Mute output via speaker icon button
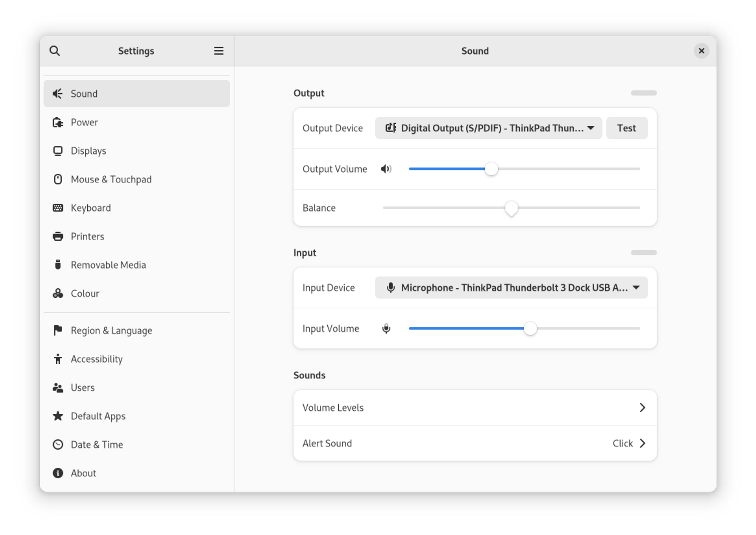The height and width of the screenshot is (535, 756). (386, 169)
